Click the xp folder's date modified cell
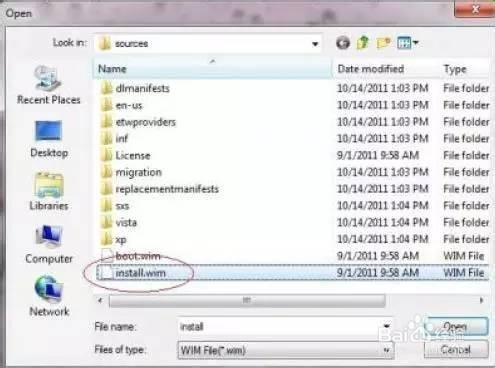The width and height of the screenshot is (495, 368). click(x=382, y=239)
